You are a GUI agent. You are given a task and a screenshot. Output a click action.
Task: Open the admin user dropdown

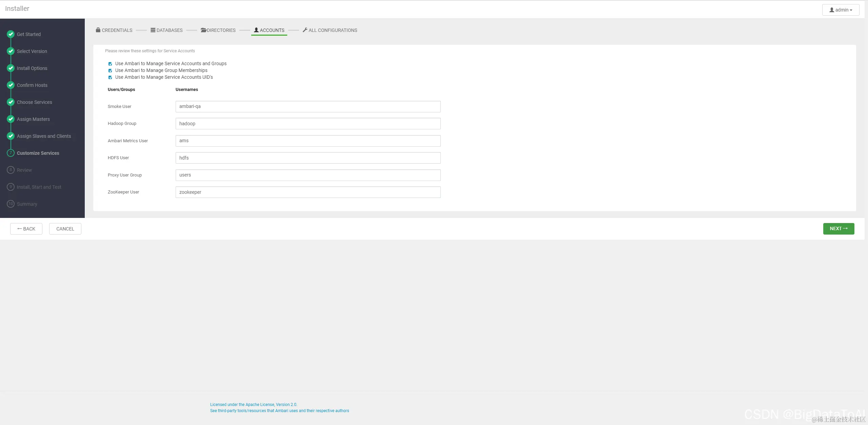tap(841, 10)
